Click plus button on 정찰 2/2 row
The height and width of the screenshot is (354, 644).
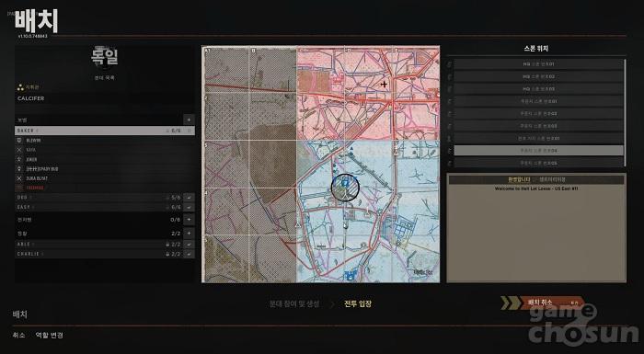[189, 234]
